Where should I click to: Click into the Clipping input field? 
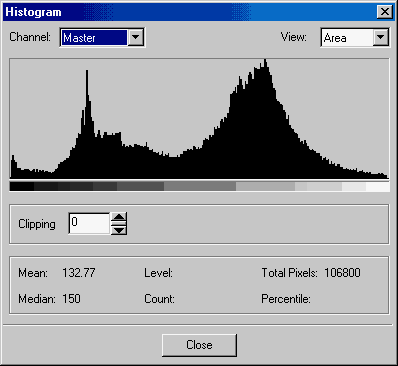coord(89,223)
